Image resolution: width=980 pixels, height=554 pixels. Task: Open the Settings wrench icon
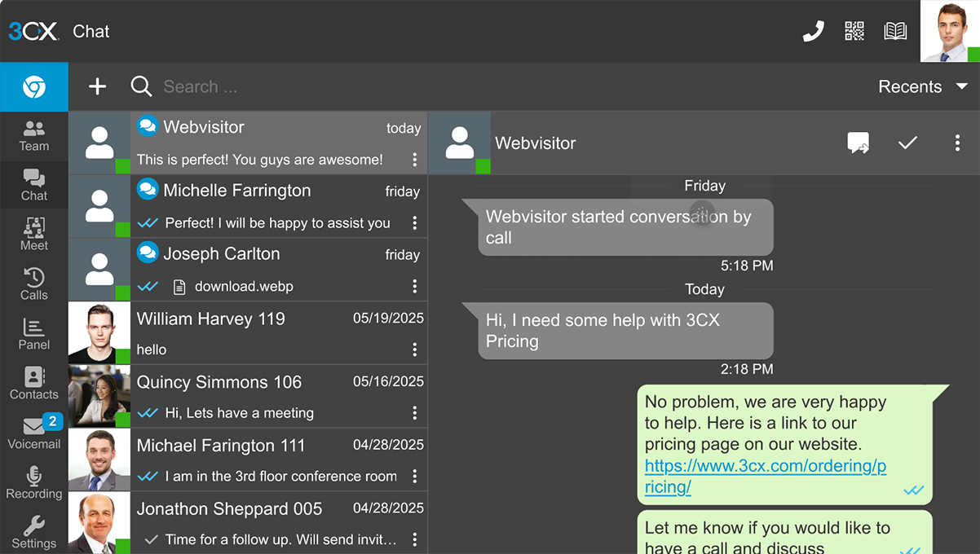[34, 533]
